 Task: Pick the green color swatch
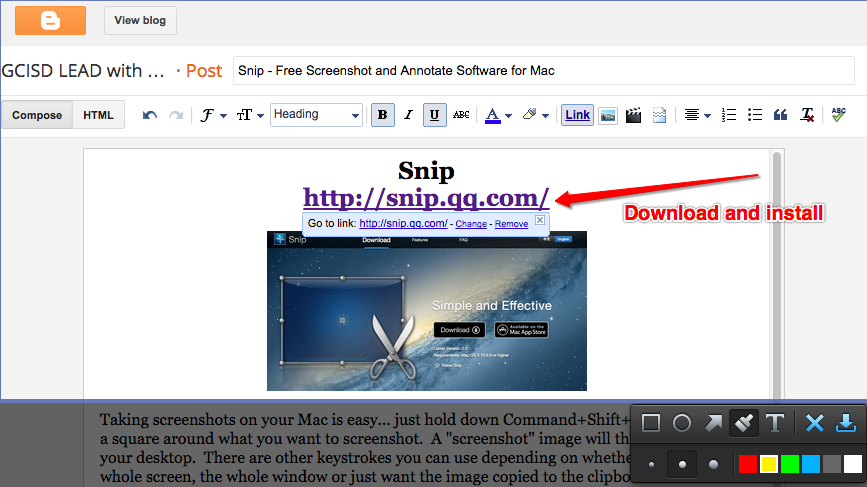[x=790, y=464]
